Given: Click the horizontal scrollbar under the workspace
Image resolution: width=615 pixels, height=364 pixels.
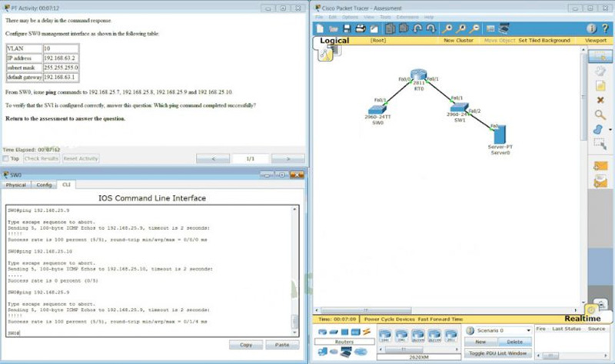Looking at the screenshot, I should [447, 310].
